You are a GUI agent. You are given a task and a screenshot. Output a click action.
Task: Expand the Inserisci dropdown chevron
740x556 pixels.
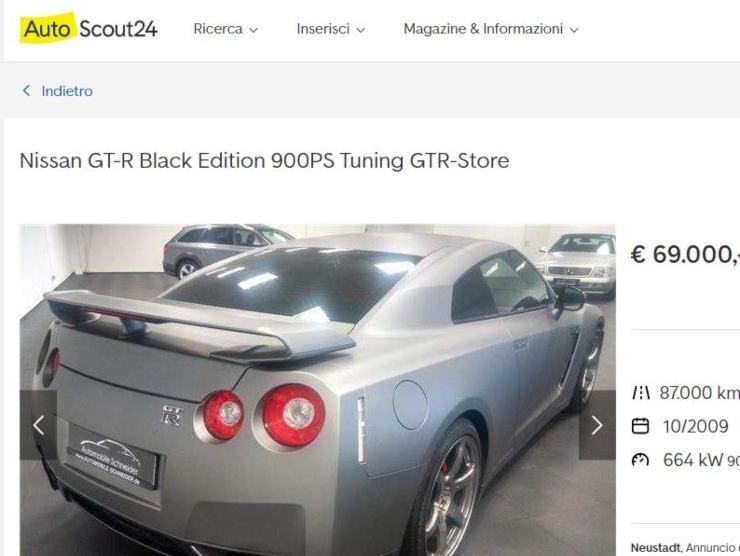(361, 30)
